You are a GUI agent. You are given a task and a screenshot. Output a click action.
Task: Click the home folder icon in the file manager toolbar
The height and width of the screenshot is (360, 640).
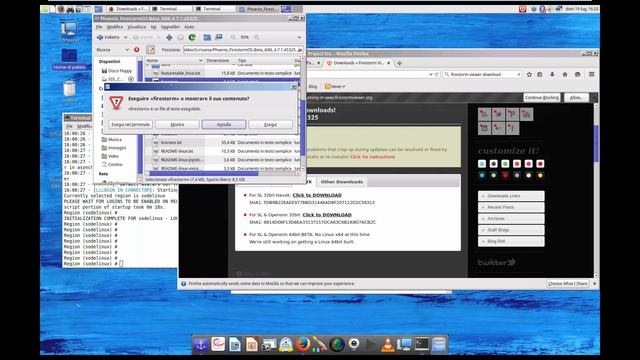tap(207, 37)
